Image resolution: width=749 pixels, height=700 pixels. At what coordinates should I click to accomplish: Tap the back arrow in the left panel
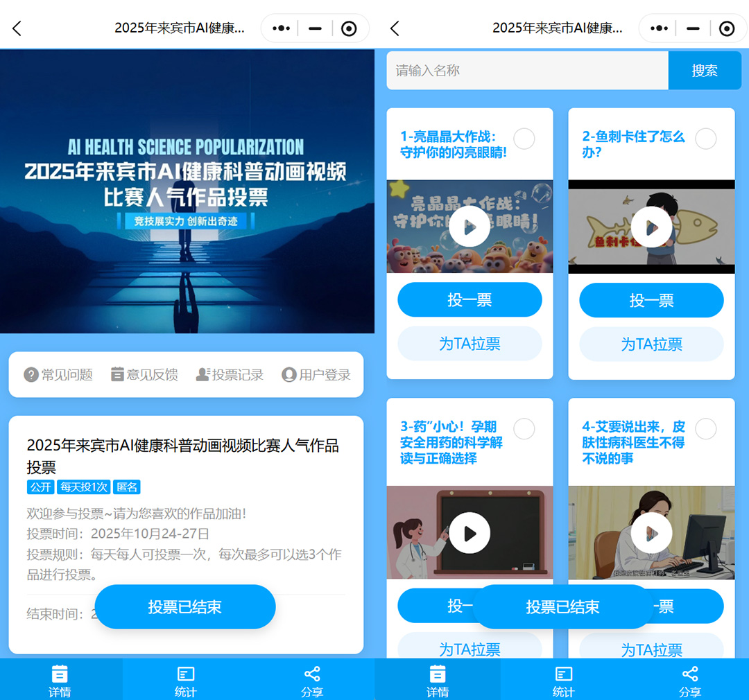click(x=17, y=28)
